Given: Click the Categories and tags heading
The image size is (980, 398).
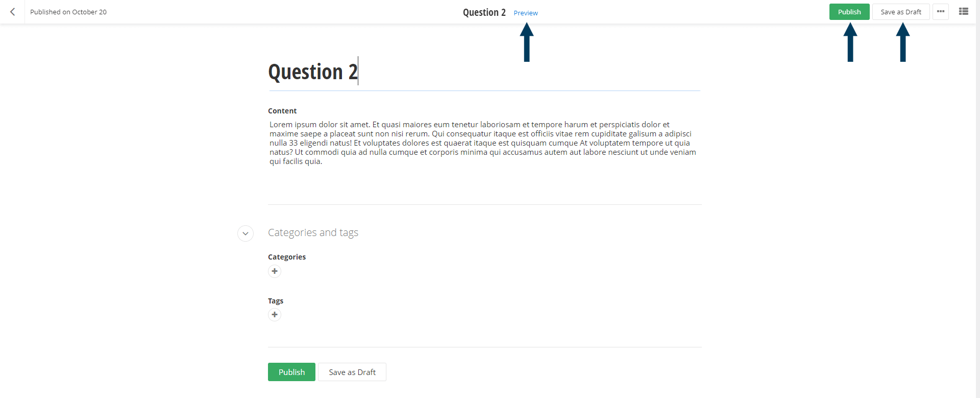Looking at the screenshot, I should [313, 232].
